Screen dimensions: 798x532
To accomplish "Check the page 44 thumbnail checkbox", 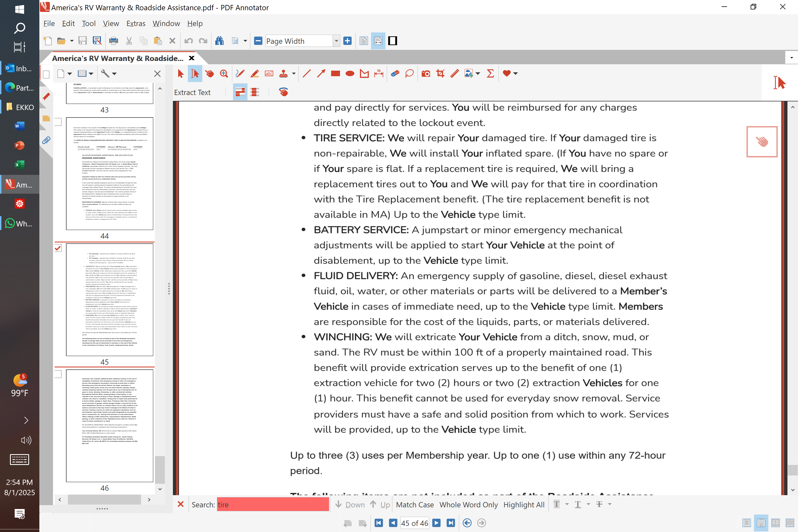I will 58,122.
